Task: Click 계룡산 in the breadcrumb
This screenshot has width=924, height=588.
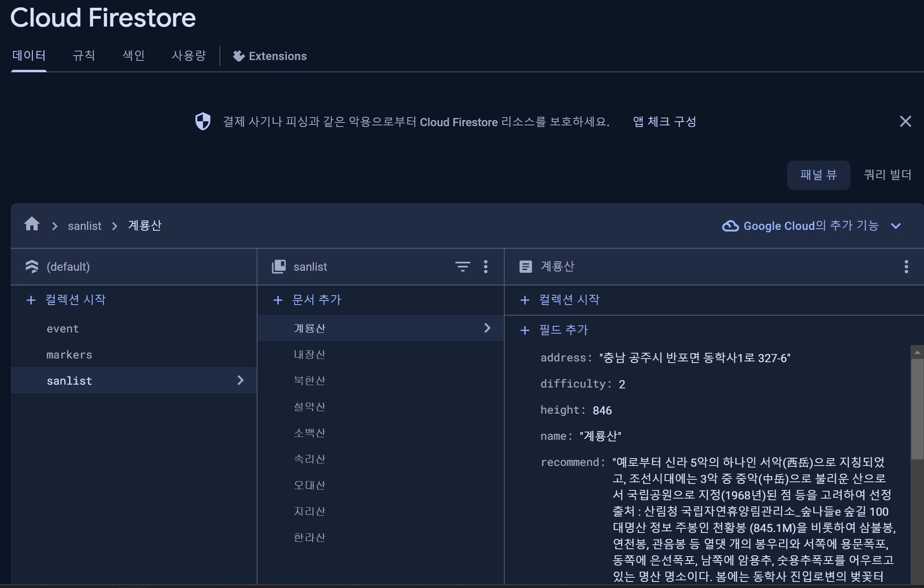Action: [x=145, y=225]
